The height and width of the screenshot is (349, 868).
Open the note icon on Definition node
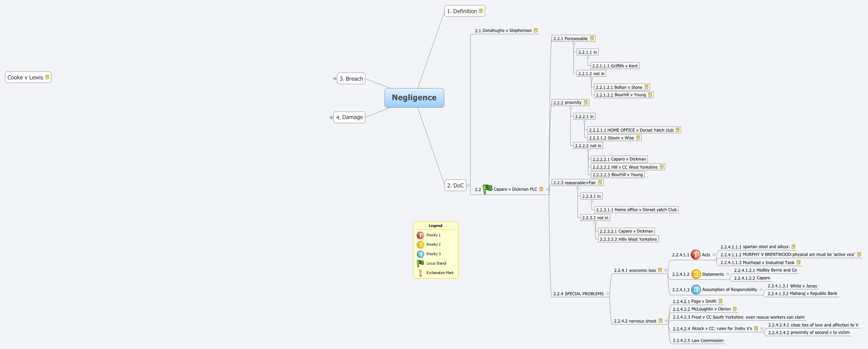tap(481, 11)
